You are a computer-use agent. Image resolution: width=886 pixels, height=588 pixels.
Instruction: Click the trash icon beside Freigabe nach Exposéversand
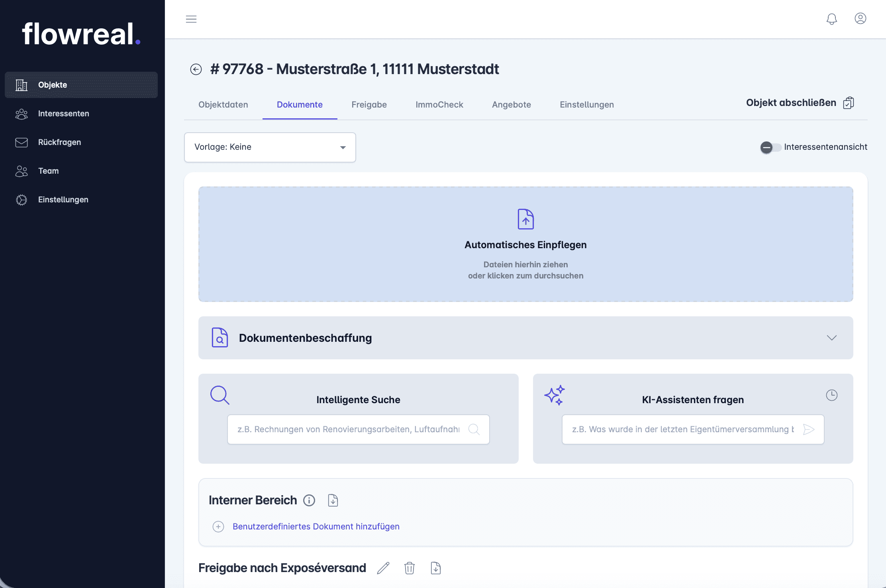point(409,568)
